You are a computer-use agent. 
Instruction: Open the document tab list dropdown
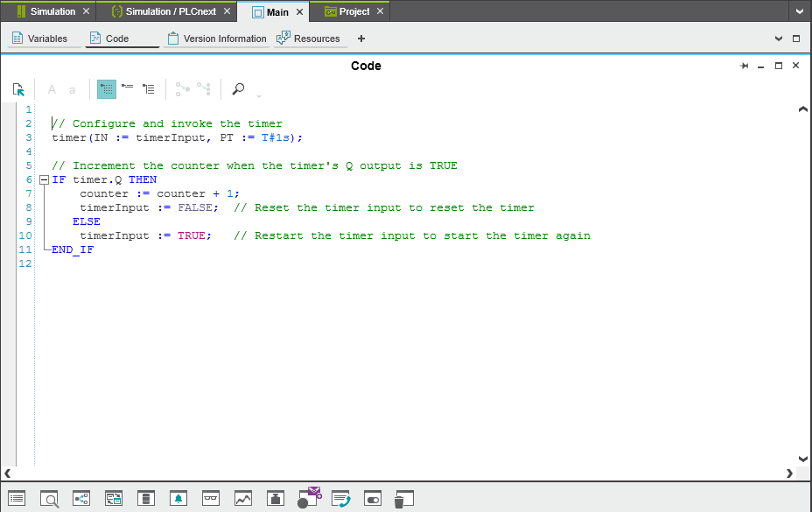[x=800, y=12]
